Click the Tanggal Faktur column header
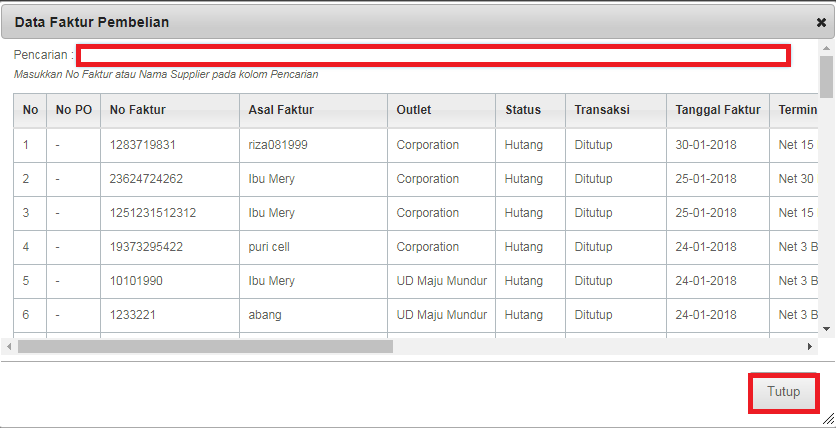 coord(718,110)
